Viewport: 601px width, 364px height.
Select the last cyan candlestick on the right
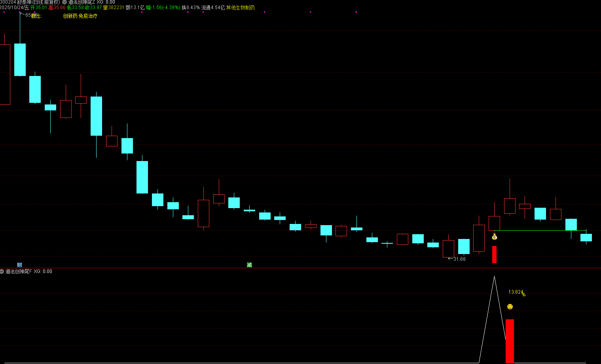pos(586,237)
